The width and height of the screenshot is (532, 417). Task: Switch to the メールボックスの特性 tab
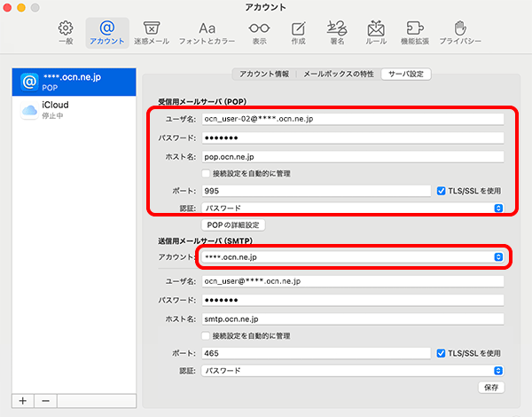(x=339, y=74)
